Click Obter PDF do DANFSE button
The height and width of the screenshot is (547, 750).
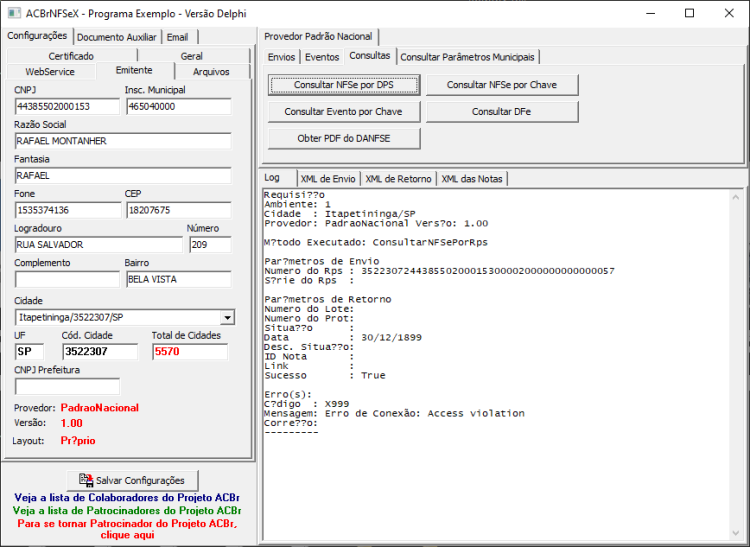tap(344, 138)
